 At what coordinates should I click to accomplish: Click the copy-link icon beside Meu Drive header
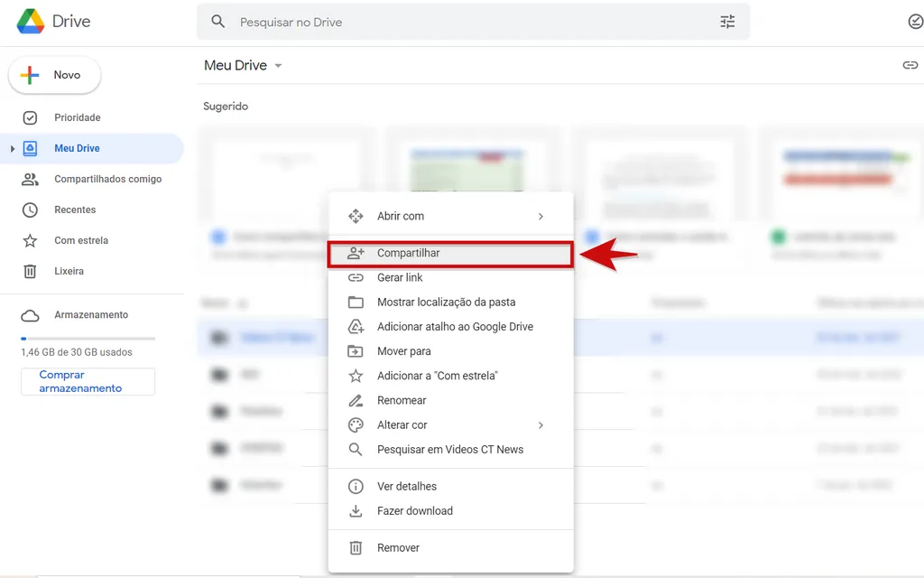tap(910, 65)
